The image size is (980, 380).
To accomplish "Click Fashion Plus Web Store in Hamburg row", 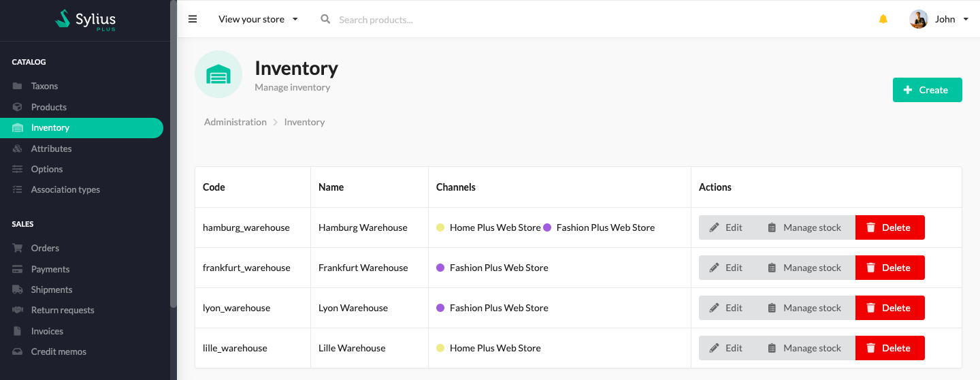I will [x=606, y=227].
